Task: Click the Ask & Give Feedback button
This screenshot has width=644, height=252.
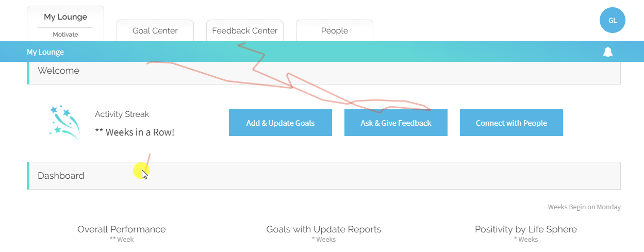Action: (396, 123)
